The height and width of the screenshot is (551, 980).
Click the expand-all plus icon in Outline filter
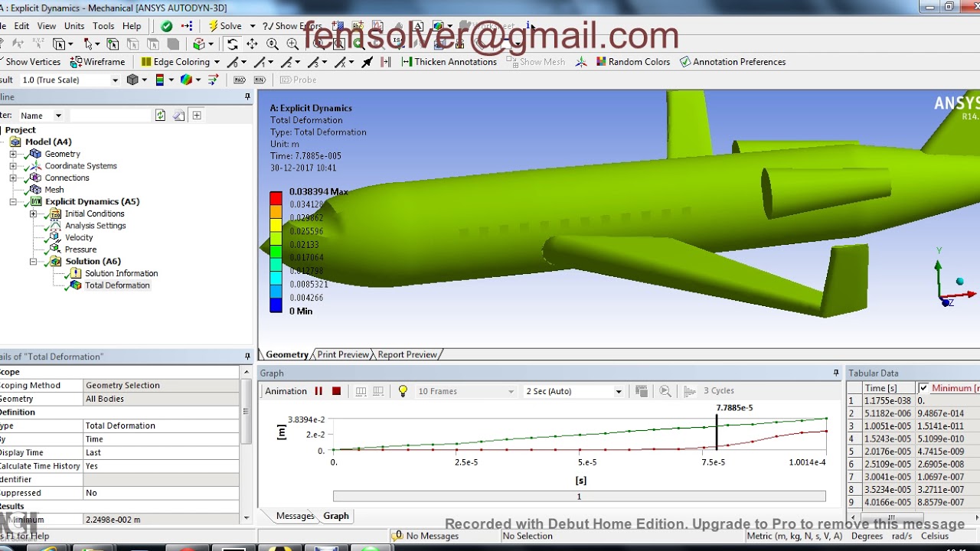[197, 116]
